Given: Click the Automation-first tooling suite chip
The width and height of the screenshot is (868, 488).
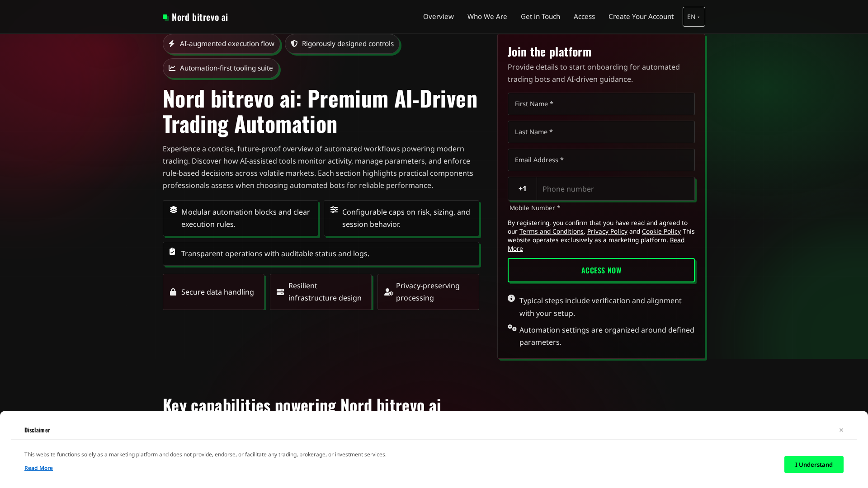Looking at the screenshot, I should (x=221, y=68).
